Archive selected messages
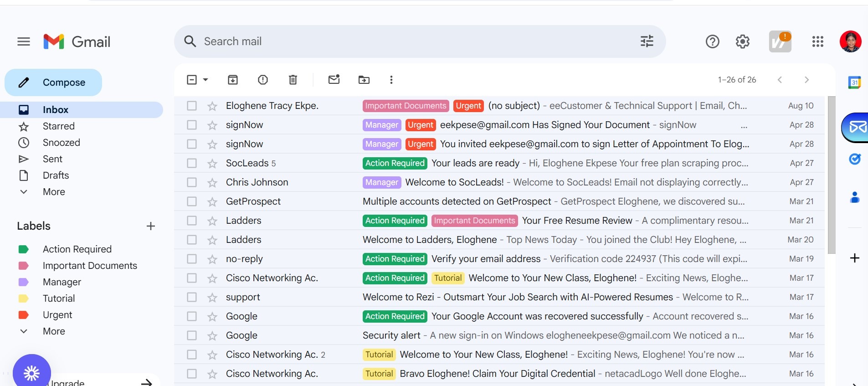This screenshot has height=386, width=868. [233, 80]
